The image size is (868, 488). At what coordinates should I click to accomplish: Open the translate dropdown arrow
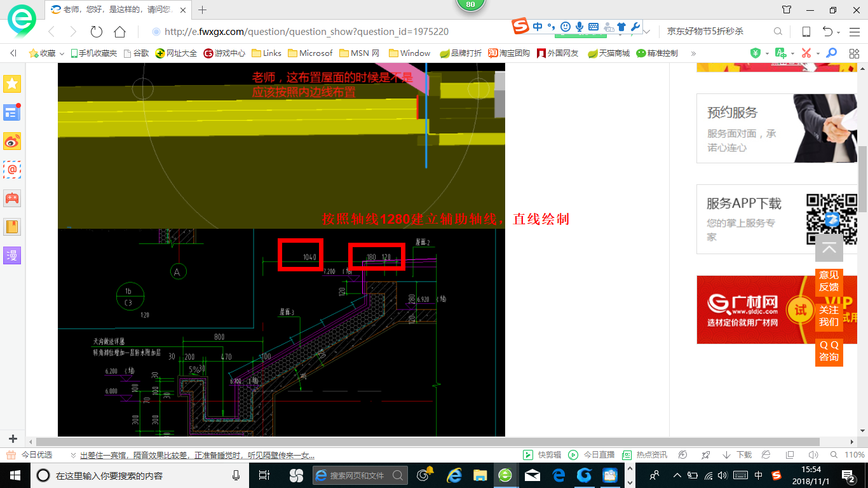[x=792, y=53]
